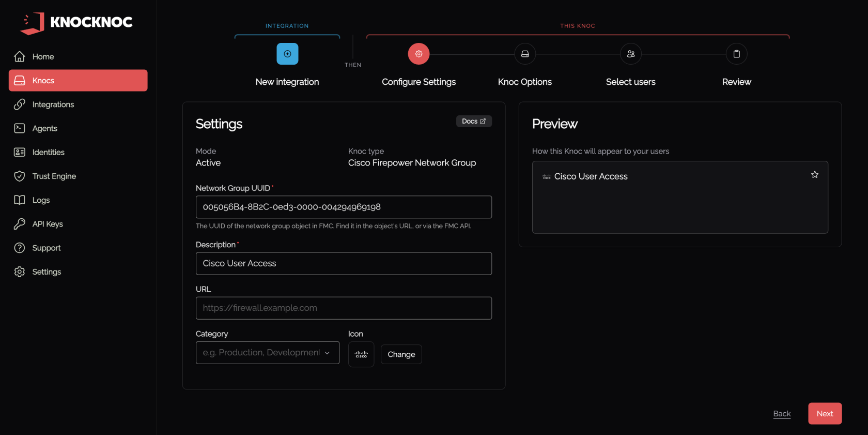The image size is (868, 435).
Task: Click the Settings gear icon in sidebar
Action: click(x=20, y=272)
